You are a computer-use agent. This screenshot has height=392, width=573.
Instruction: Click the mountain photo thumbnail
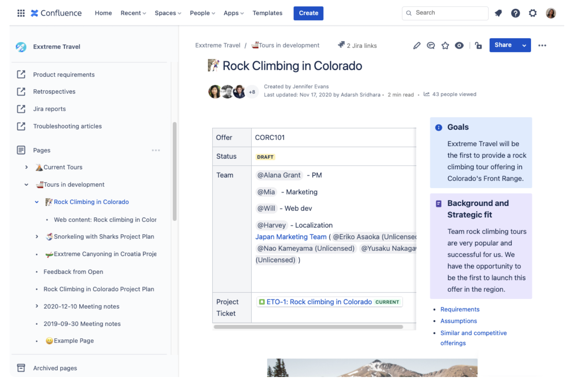point(372,367)
